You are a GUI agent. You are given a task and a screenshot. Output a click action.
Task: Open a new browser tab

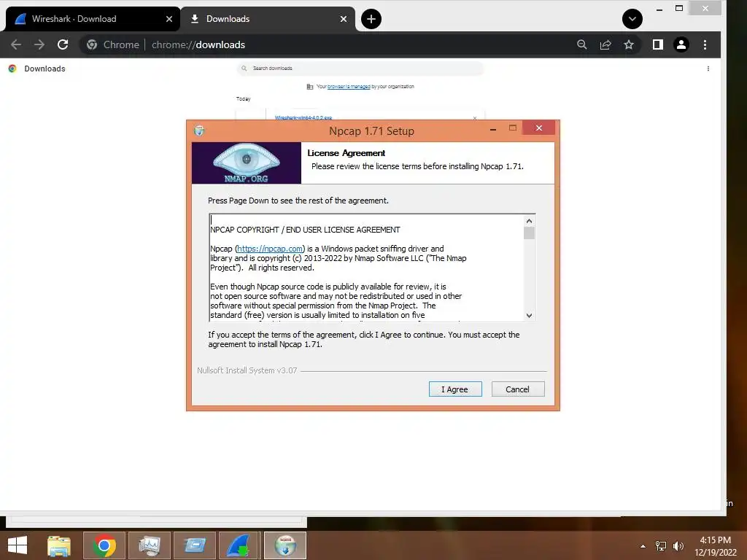[371, 19]
